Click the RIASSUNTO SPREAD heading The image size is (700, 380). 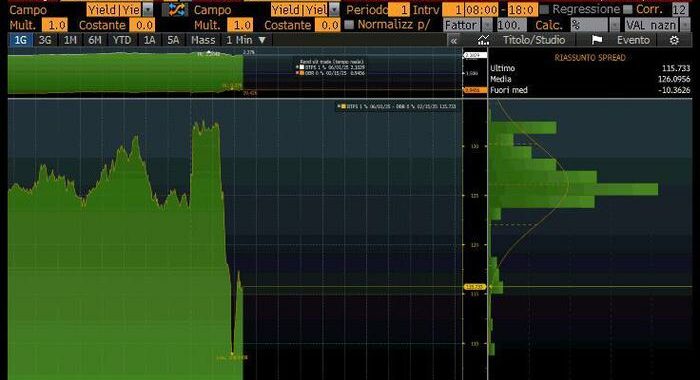tap(590, 58)
